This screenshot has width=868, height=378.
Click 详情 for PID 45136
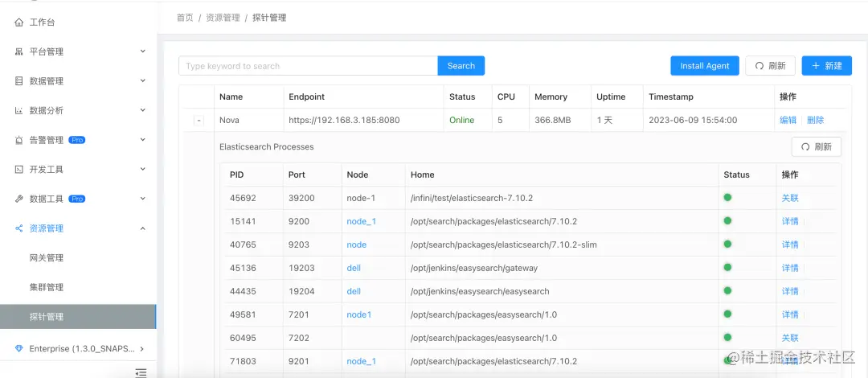click(790, 268)
